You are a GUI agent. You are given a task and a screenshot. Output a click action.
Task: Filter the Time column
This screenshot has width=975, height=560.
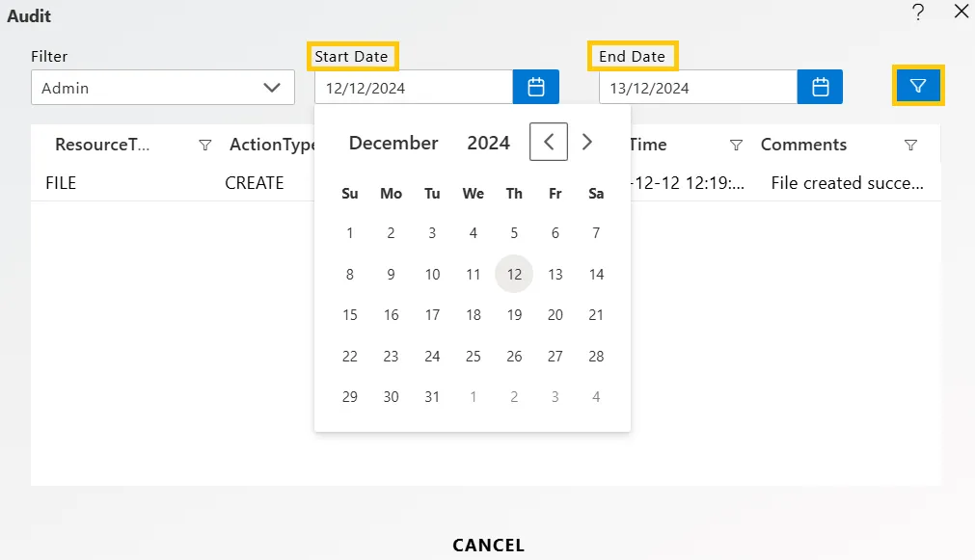click(736, 145)
